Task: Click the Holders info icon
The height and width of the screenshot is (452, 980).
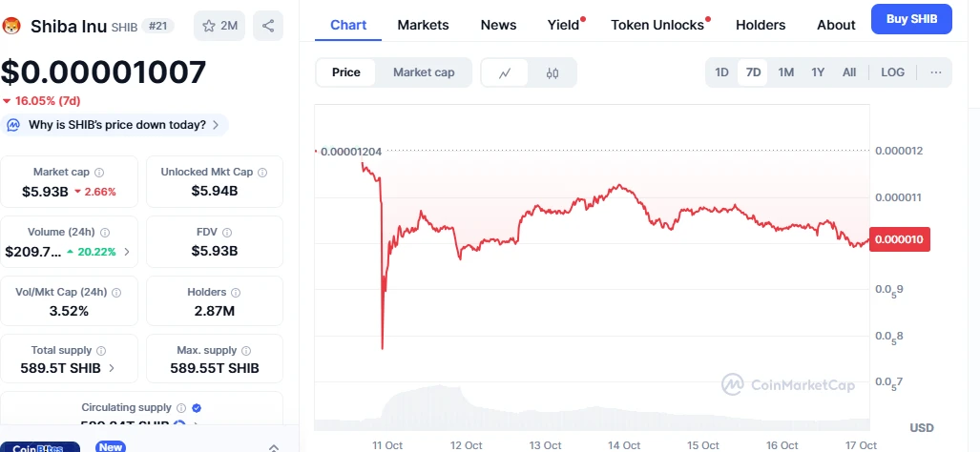Action: 236,293
